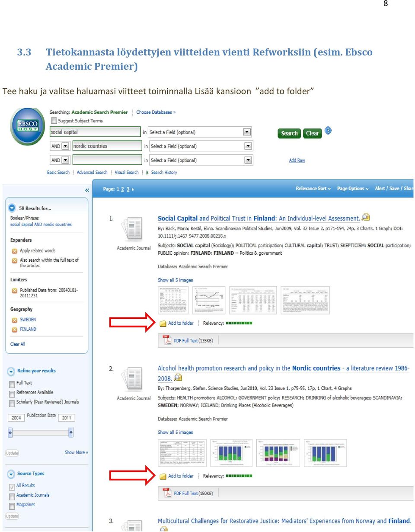Click the green Clear button

[x=312, y=133]
